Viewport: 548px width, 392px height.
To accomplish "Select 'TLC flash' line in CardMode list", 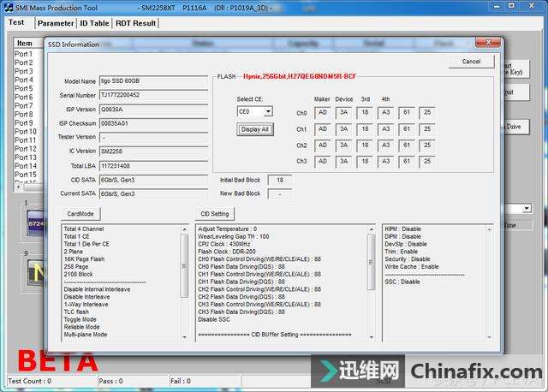I will point(76,312).
